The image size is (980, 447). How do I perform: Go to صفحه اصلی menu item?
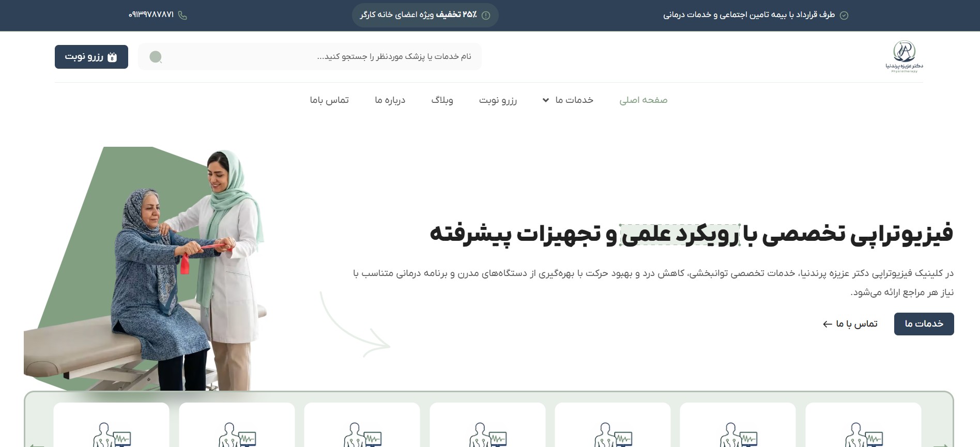click(x=644, y=100)
